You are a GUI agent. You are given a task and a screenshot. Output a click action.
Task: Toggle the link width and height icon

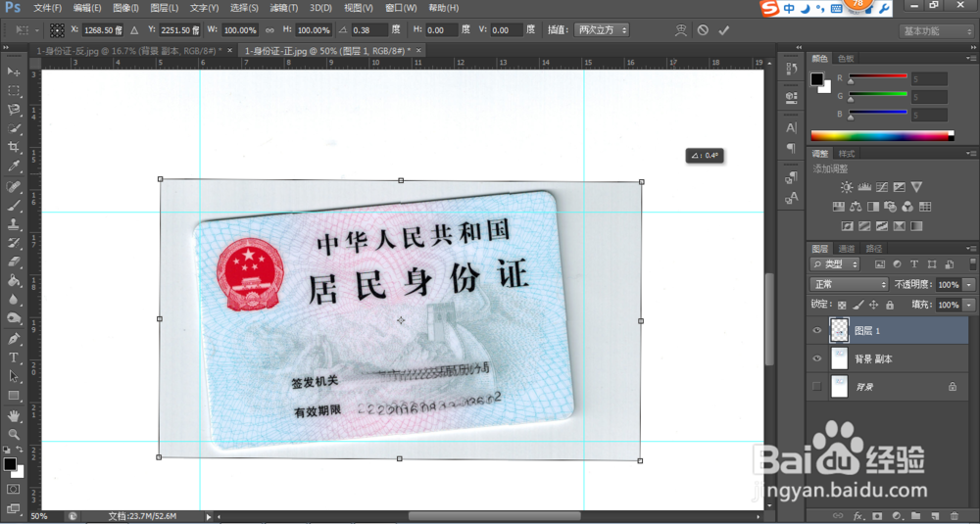(x=269, y=30)
